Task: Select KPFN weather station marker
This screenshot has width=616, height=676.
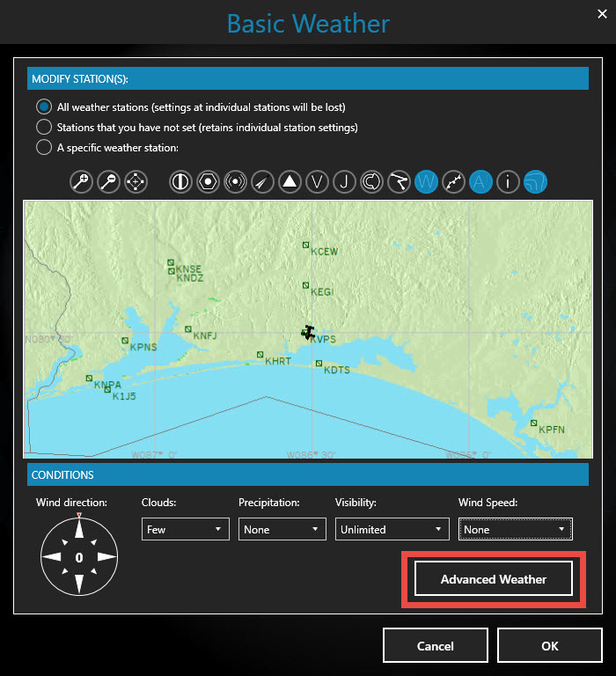Action: [533, 422]
